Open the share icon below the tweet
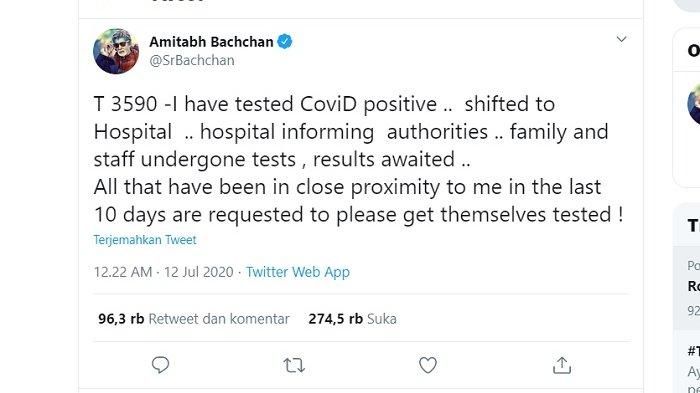The image size is (700, 393). coord(562,365)
